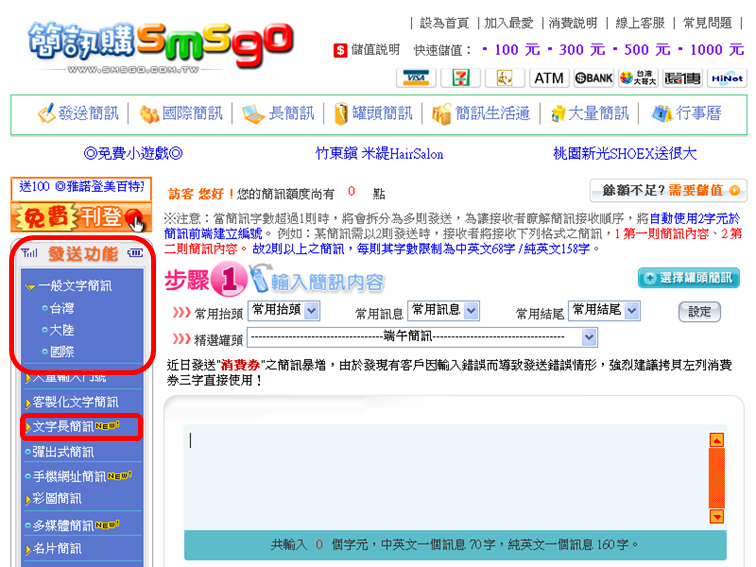Open the 發送簡訊 navigation tab
756x567 pixels.
pyautogui.click(x=78, y=114)
